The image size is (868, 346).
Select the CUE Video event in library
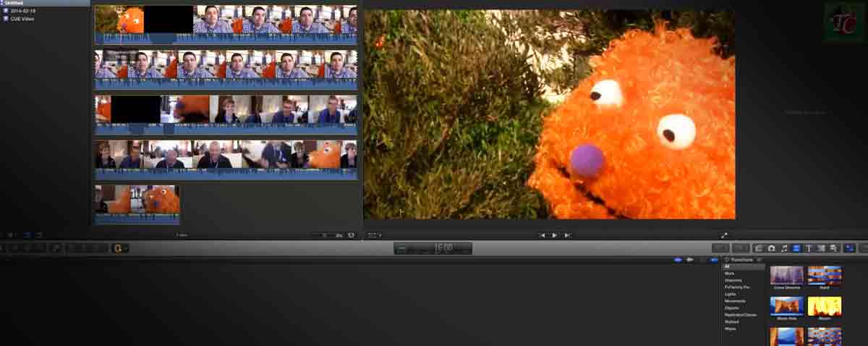(x=22, y=18)
